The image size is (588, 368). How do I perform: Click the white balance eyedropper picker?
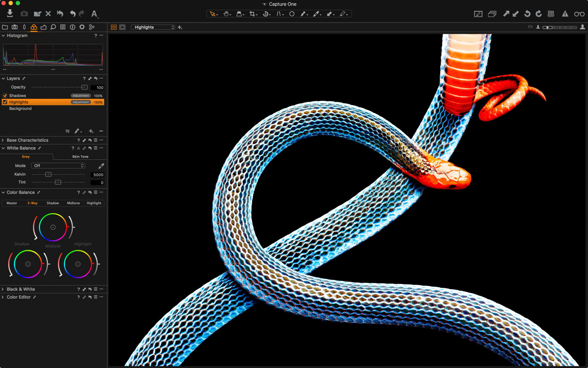[101, 166]
